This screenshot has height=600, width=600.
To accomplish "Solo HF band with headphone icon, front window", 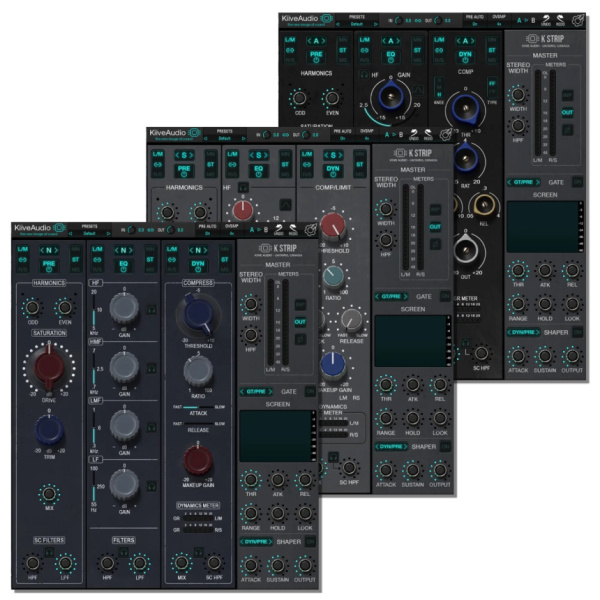I will (152, 309).
